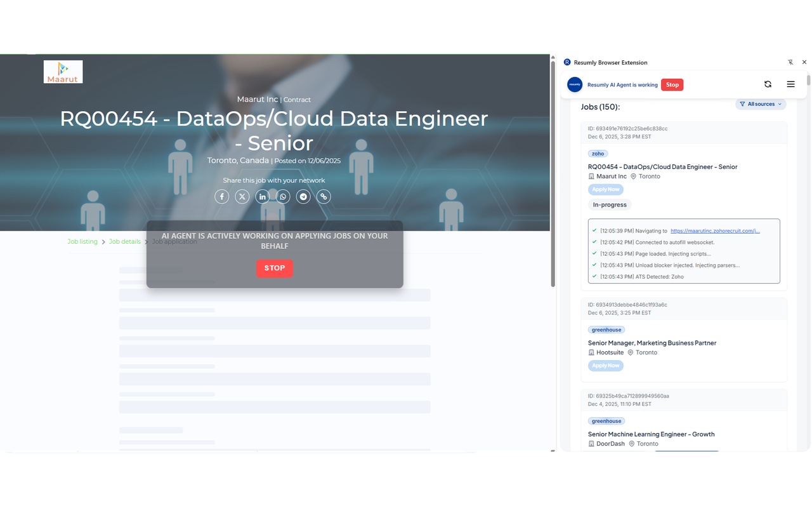Click the Resumly AI Agent is working status text

pyautogui.click(x=622, y=85)
